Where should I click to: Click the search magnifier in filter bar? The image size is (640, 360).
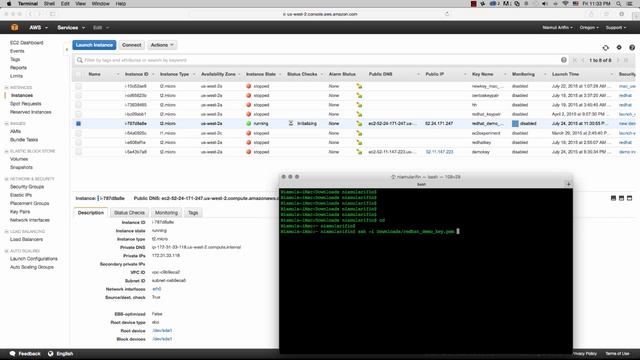(79, 60)
